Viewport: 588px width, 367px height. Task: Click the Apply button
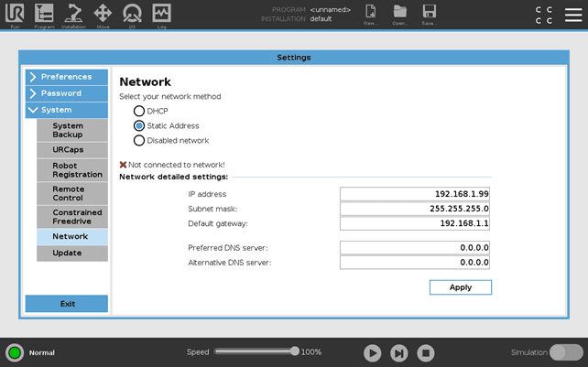[x=461, y=287]
